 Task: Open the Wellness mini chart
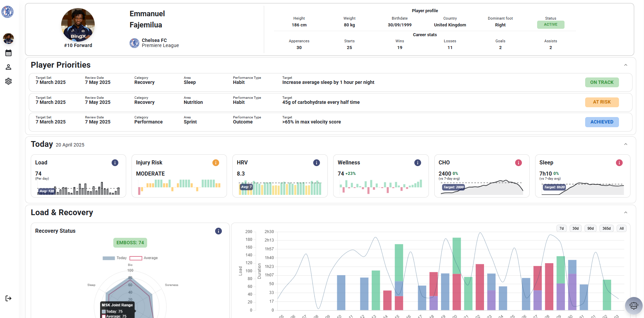381,186
